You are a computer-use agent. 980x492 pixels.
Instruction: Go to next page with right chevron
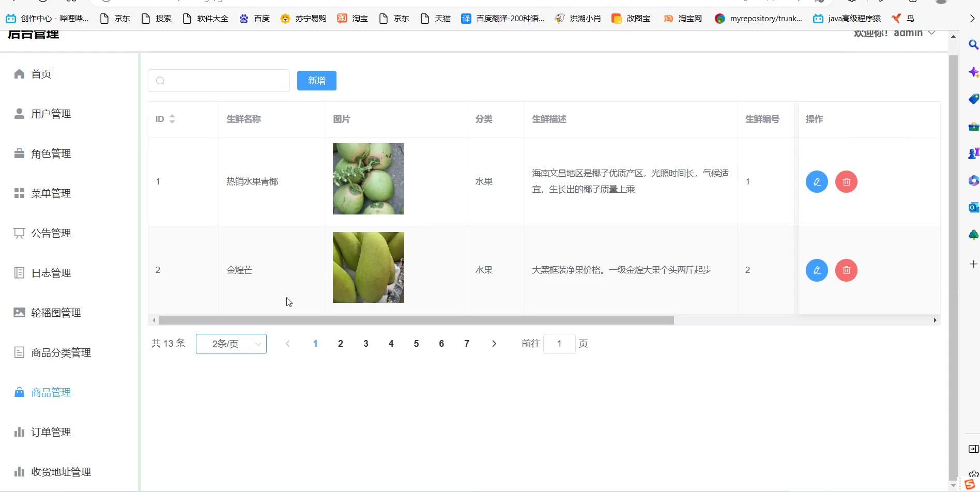(494, 344)
